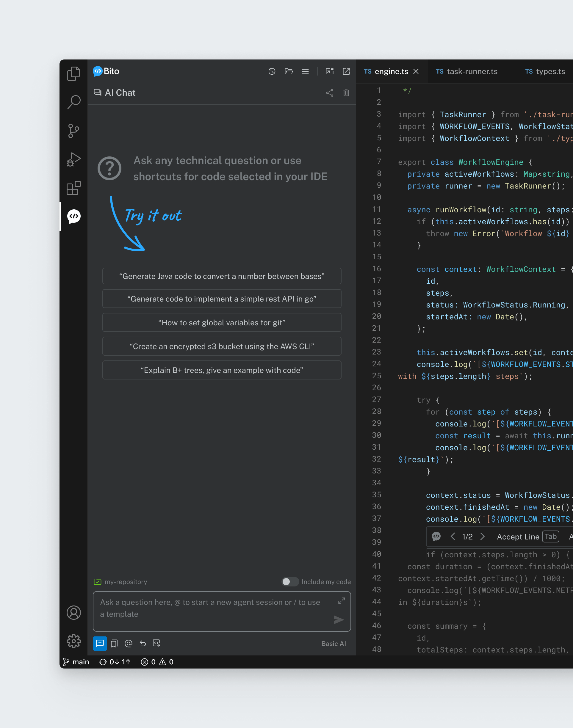Screen dimensions: 573x728
Task: Start a new chat with blue plus icon
Action: click(100, 643)
